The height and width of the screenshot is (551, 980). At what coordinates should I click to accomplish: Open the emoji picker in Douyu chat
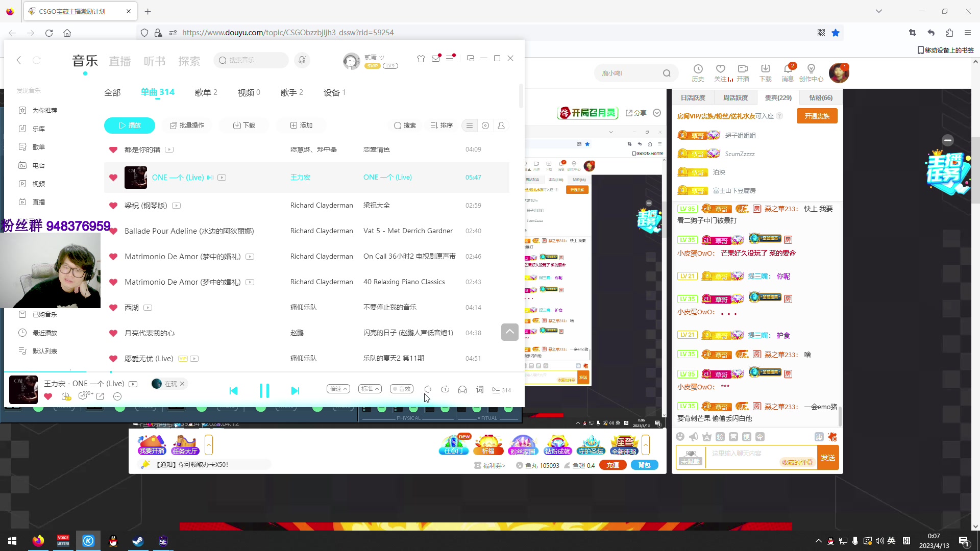[x=680, y=437]
